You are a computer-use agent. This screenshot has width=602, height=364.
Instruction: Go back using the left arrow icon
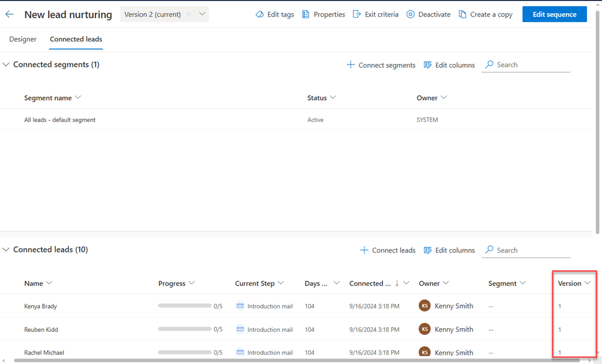tap(9, 14)
